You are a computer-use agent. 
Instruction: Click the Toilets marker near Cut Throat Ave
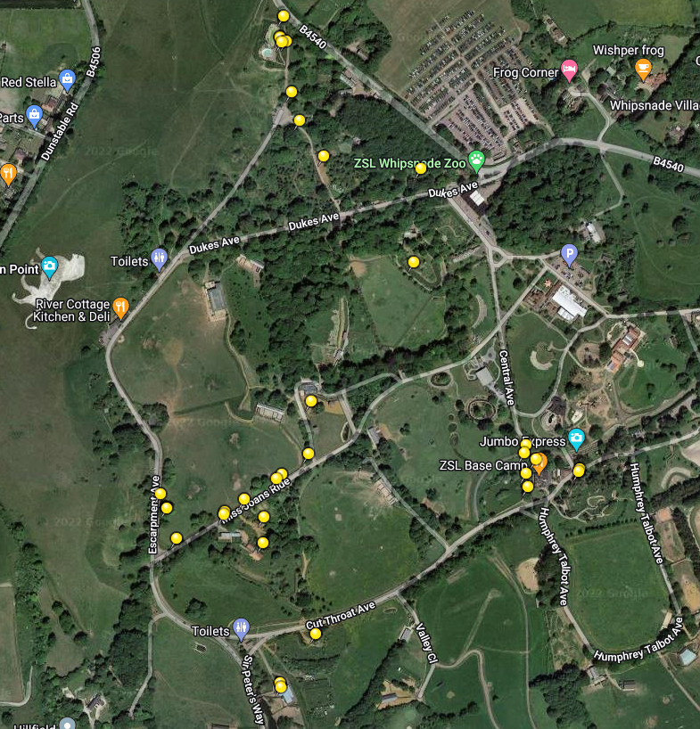point(241,629)
